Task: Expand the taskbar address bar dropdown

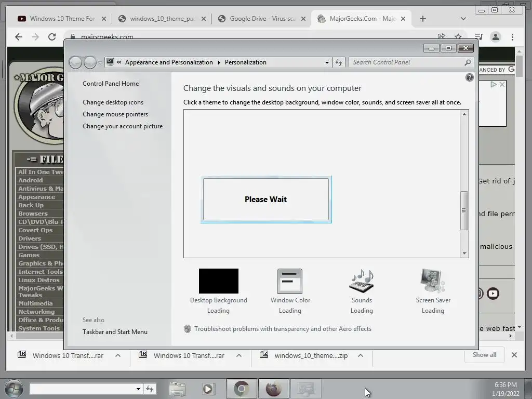Action: (x=138, y=389)
